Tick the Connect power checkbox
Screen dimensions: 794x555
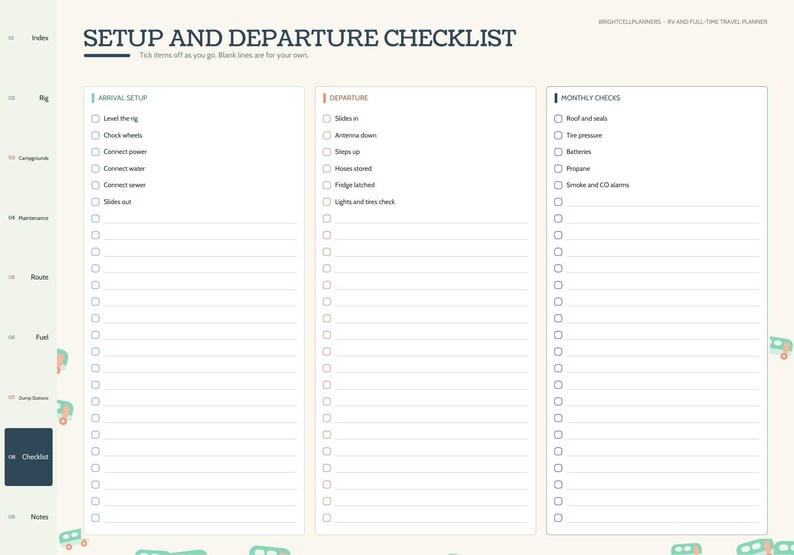[x=95, y=152]
